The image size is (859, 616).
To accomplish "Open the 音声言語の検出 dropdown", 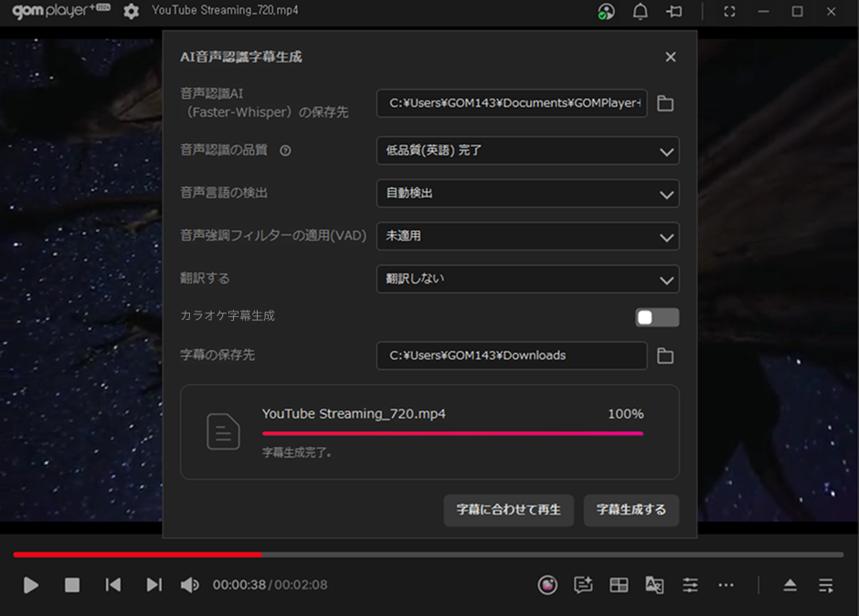I will [527, 194].
